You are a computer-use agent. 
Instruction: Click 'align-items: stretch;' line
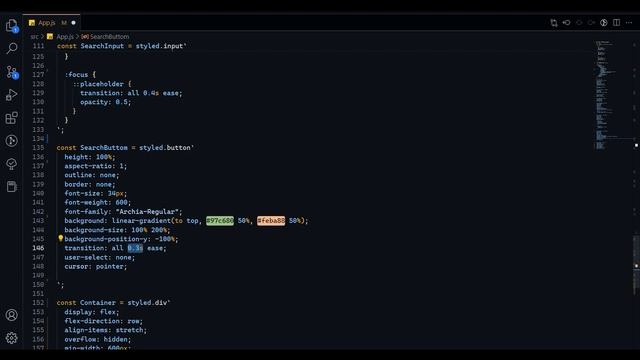pyautogui.click(x=105, y=330)
